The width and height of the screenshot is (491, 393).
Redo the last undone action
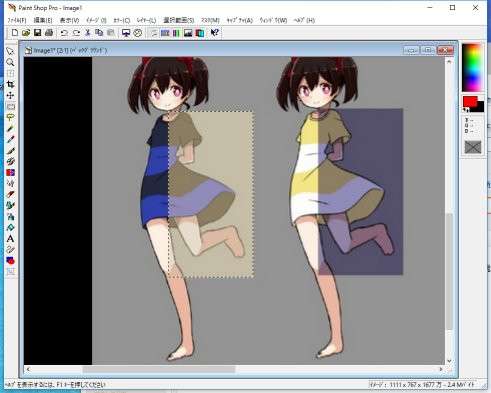76,33
